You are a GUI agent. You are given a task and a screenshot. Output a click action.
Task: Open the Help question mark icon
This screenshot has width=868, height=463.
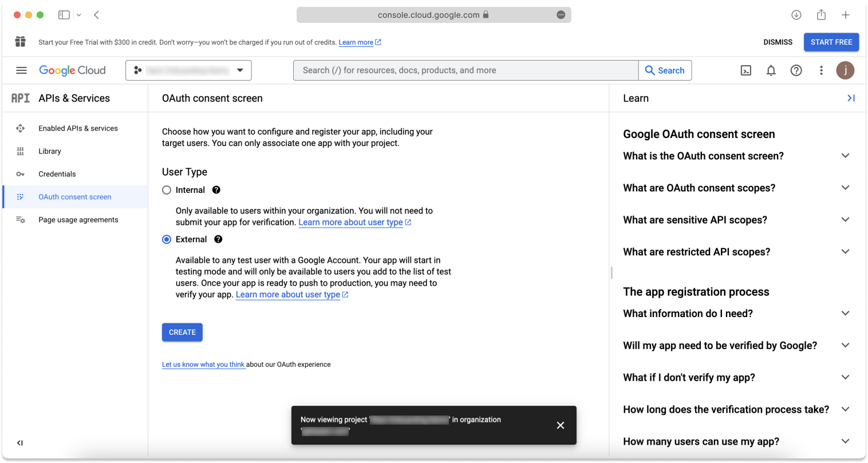point(796,70)
